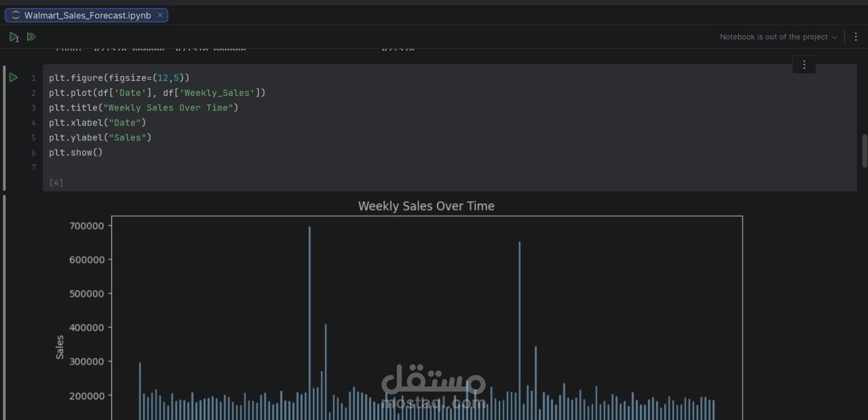Click the plt.title "Weekly Sales Over Time" line
This screenshot has height=420, width=868.
(x=144, y=108)
